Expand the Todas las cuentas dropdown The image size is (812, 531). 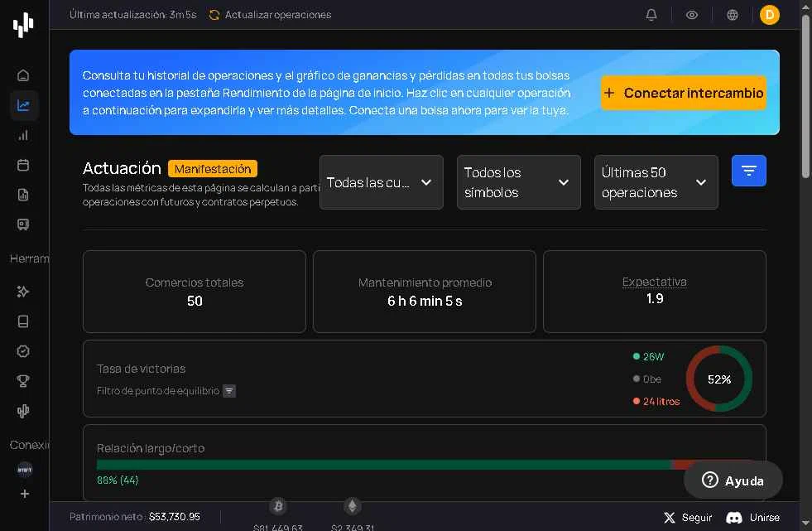coord(381,182)
